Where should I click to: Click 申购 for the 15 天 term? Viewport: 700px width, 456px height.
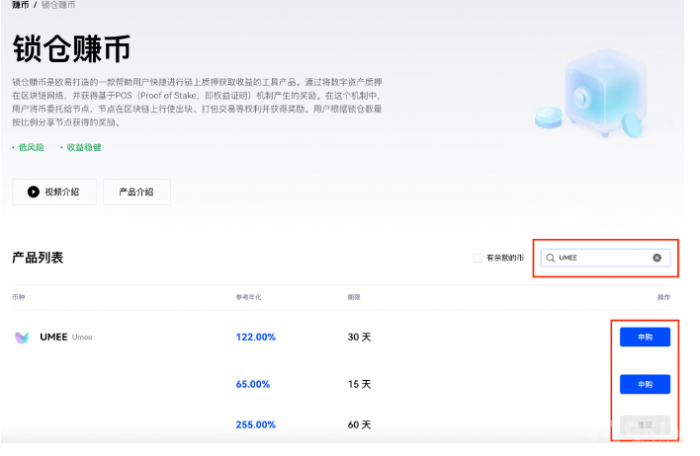(x=644, y=384)
